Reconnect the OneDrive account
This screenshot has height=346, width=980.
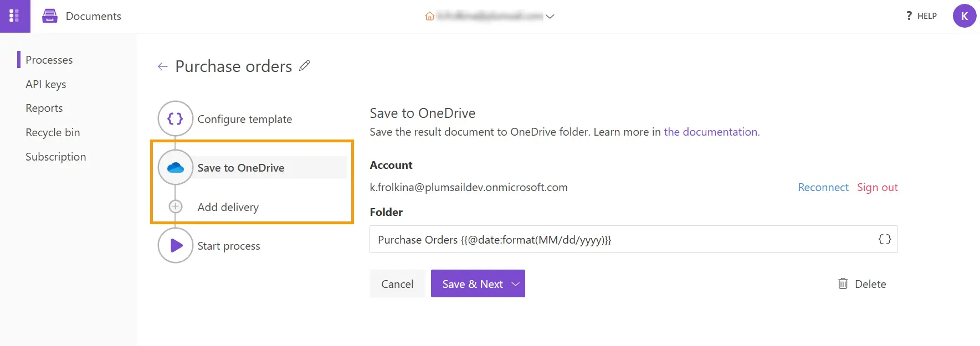tap(823, 187)
